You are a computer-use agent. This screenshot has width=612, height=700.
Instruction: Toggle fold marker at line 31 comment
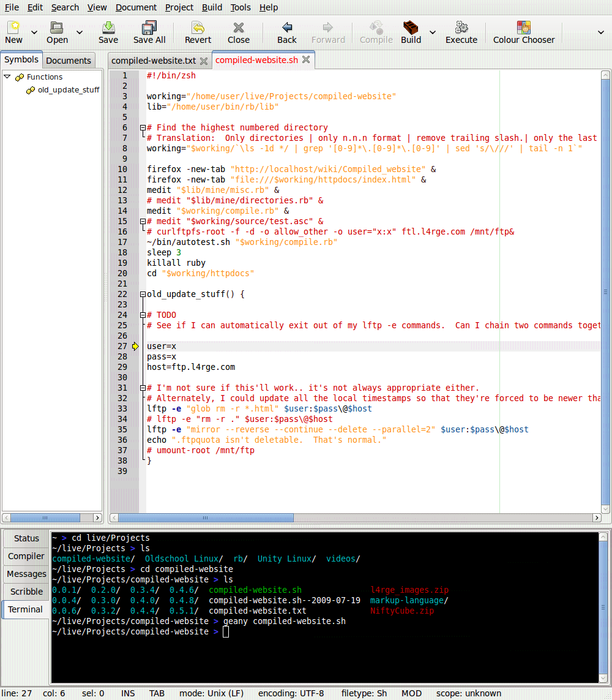coord(143,388)
